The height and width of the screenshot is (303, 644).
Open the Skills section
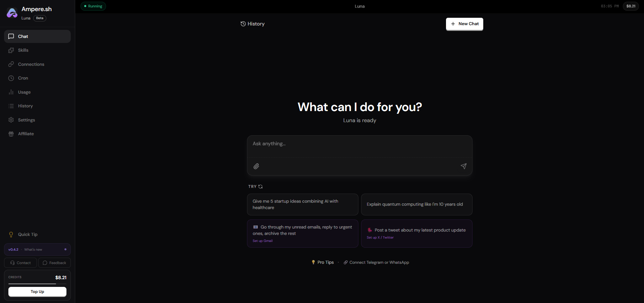coord(11,50)
